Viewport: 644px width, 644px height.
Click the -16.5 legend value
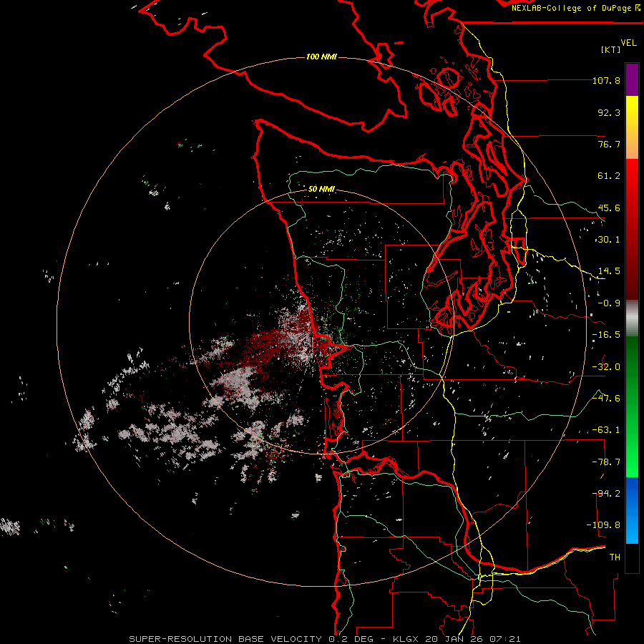(x=606, y=335)
